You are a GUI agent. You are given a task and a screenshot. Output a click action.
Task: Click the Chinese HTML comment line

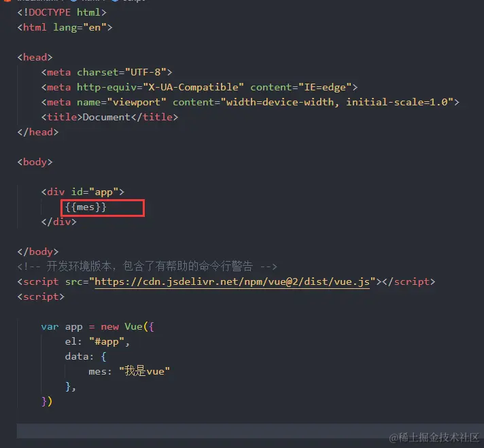pos(148,266)
